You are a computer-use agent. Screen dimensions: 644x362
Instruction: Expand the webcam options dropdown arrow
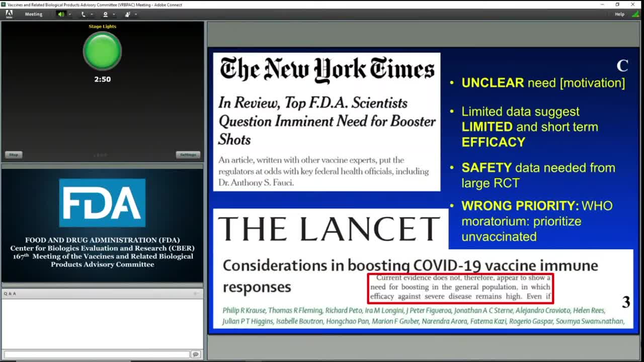point(114,15)
